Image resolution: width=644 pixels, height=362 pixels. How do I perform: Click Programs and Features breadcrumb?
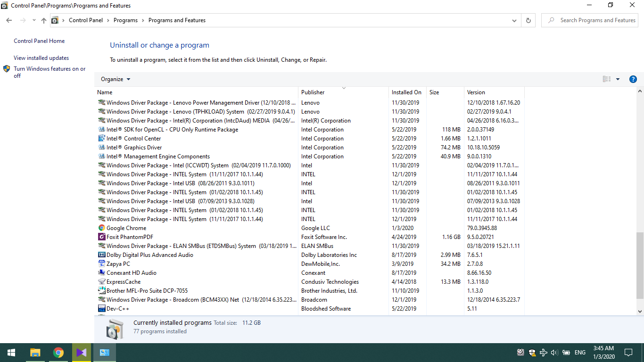coord(177,20)
